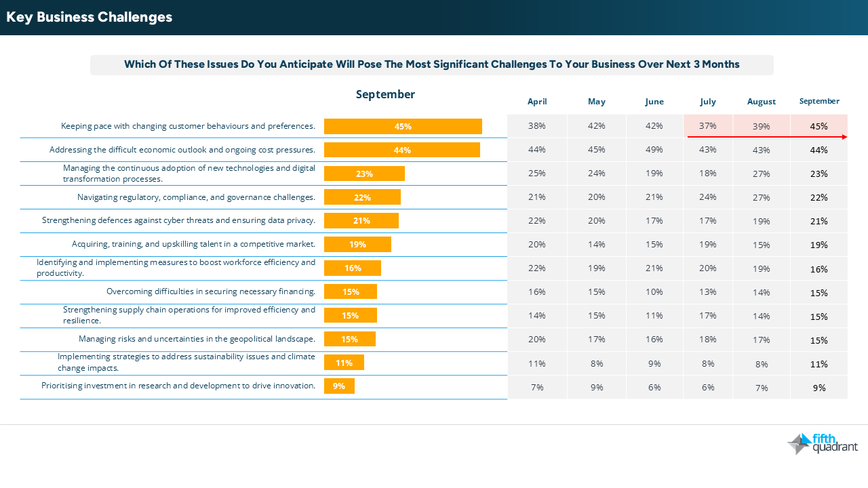The height and width of the screenshot is (488, 868).
Task: Click the survey question heading banner
Action: click(x=431, y=65)
